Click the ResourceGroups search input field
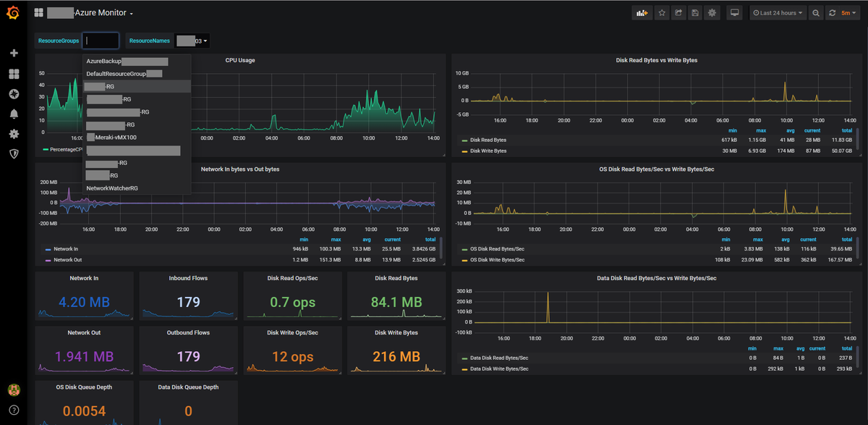 click(x=101, y=41)
